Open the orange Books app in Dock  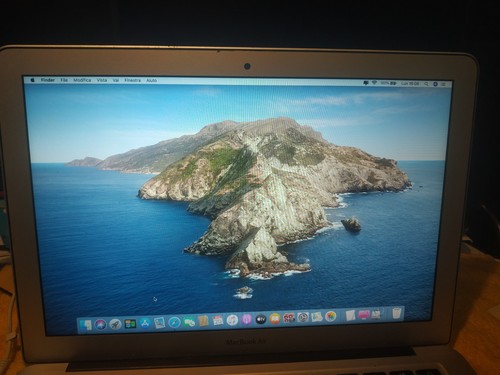click(x=275, y=319)
